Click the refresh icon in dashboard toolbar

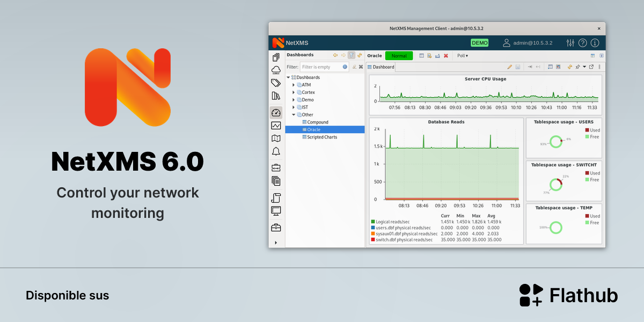pyautogui.click(x=570, y=67)
